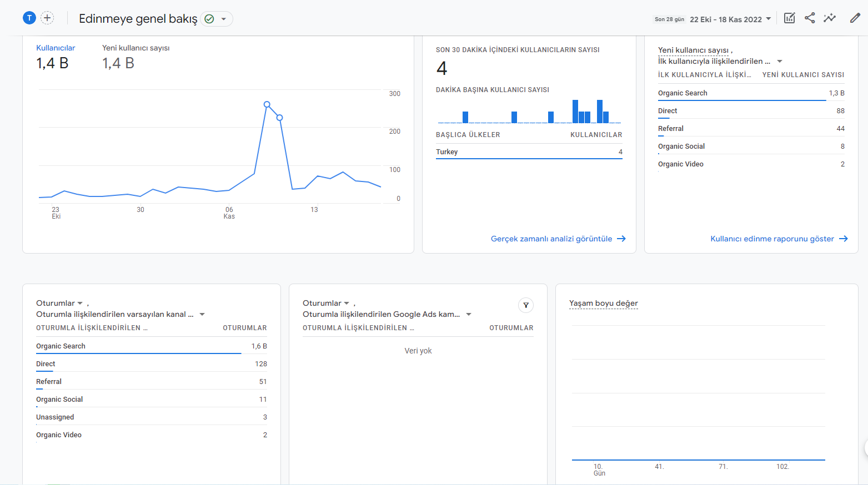Open the T segment badge
The height and width of the screenshot is (485, 868).
tap(29, 18)
